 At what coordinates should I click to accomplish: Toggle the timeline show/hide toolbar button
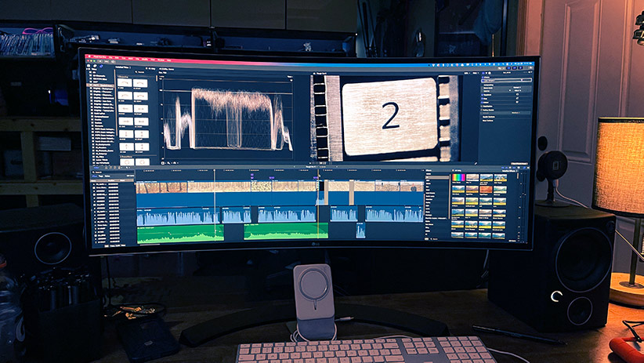click(515, 68)
